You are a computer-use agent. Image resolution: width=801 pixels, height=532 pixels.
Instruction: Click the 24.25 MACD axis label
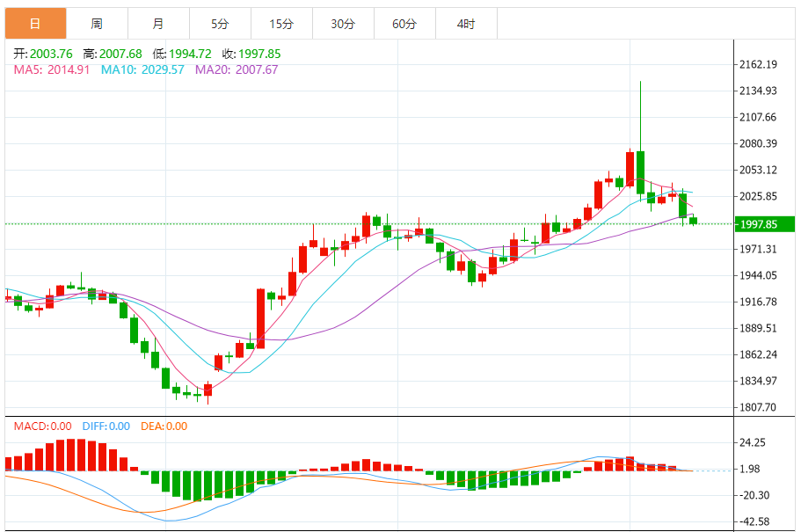753,443
